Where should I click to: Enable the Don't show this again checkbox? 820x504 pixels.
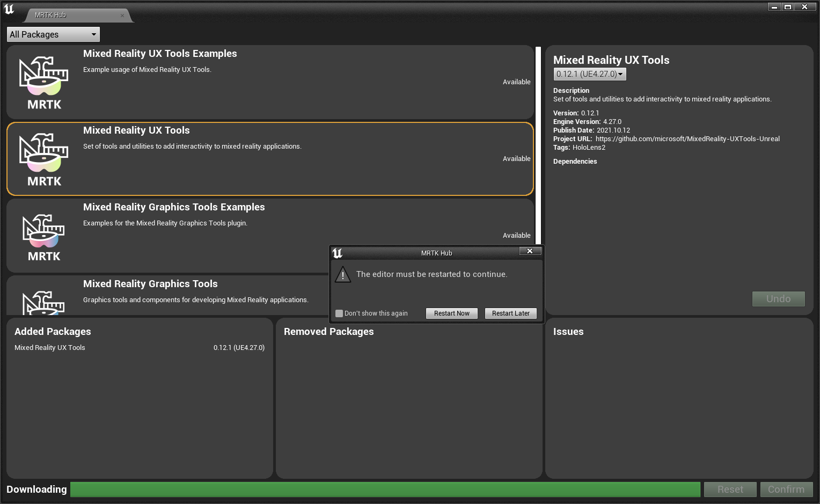pyautogui.click(x=339, y=313)
